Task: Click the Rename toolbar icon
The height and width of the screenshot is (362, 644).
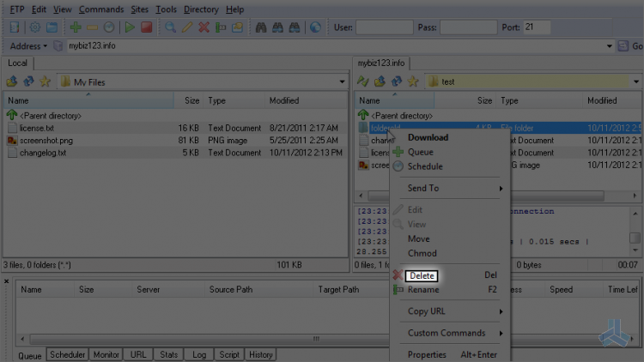Action: point(221,27)
